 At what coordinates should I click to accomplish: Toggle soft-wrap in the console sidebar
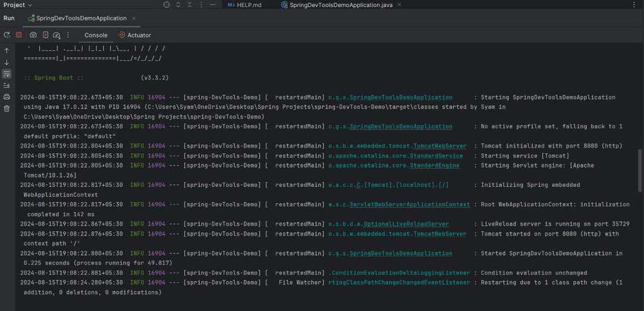6,74
